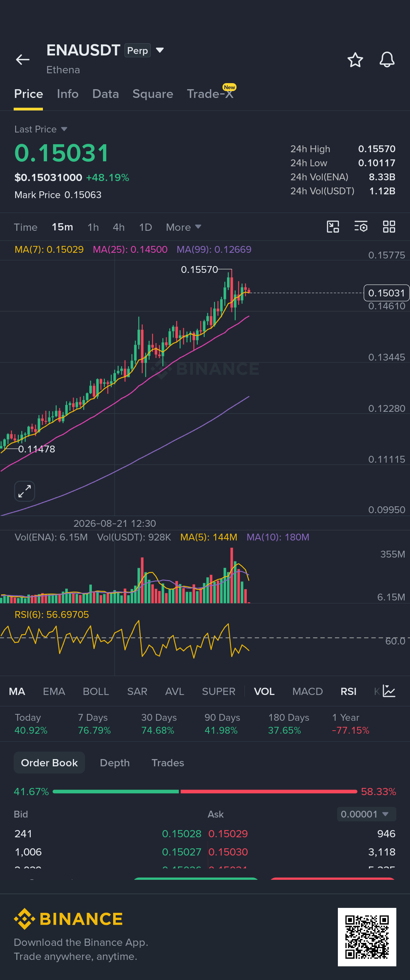This screenshot has width=410, height=980.
Task: Tap the Vol MA(10) 180M label
Action: 278,537
